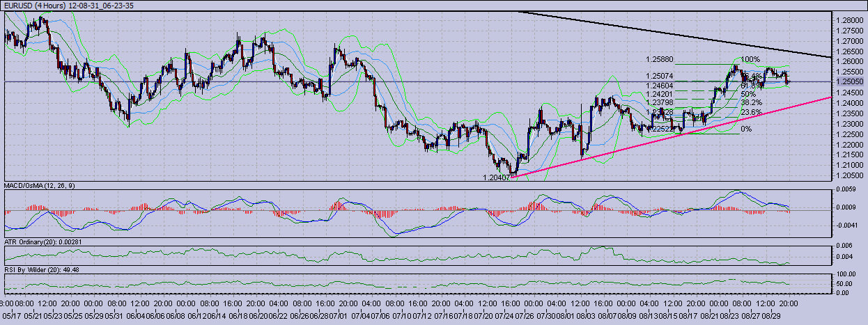The width and height of the screenshot is (868, 325).
Task: Select the RSI By Wilder (20) indicator label
Action: 40,268
